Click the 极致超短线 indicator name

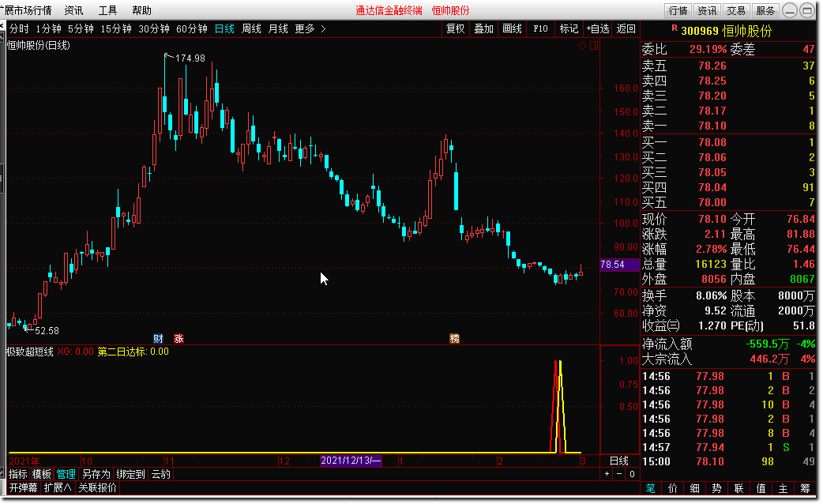(30, 352)
